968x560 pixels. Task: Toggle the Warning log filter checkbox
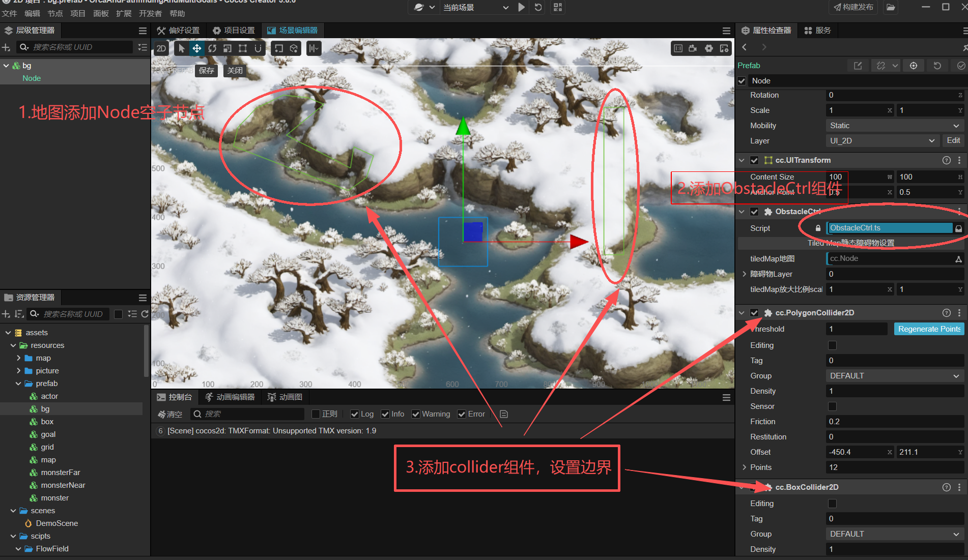click(x=416, y=414)
